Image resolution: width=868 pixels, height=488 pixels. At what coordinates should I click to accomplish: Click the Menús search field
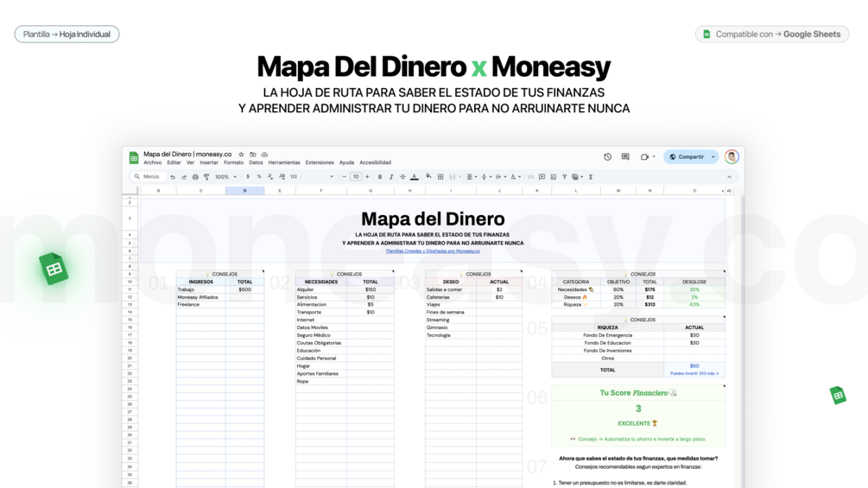[x=147, y=177]
